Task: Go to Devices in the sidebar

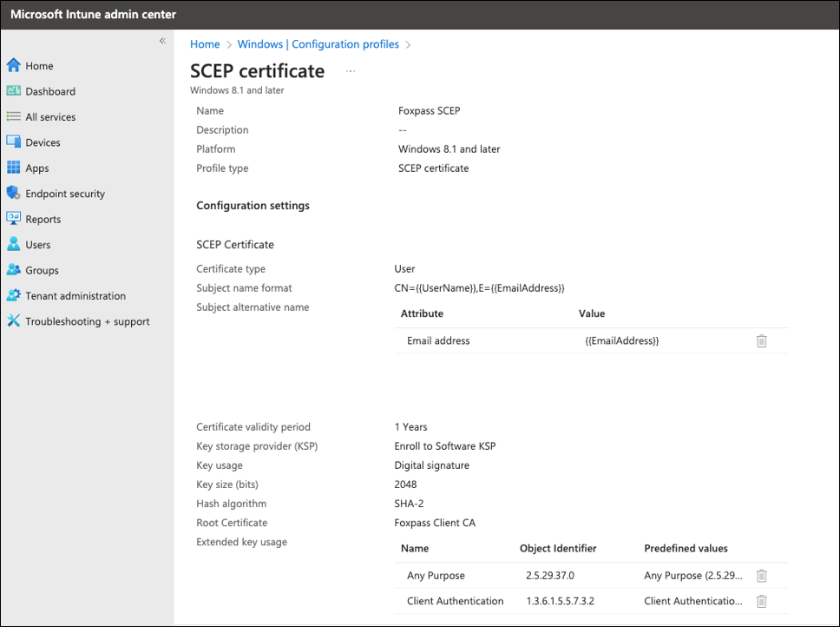Action: pyautogui.click(x=43, y=142)
